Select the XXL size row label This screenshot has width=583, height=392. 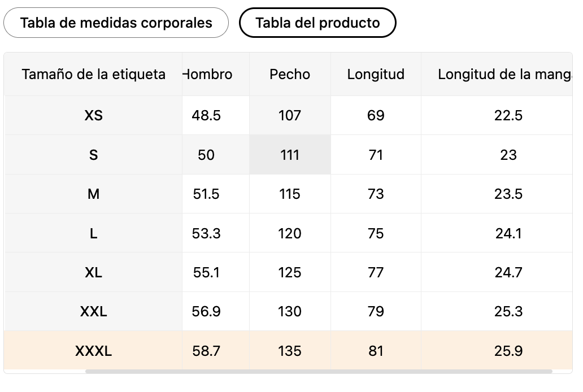pyautogui.click(x=94, y=312)
